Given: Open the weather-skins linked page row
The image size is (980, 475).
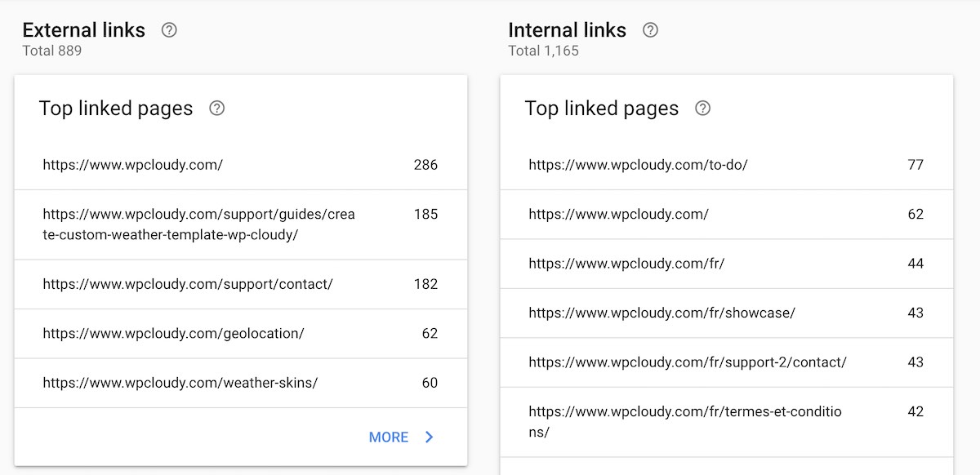Looking at the screenshot, I should pyautogui.click(x=241, y=383).
